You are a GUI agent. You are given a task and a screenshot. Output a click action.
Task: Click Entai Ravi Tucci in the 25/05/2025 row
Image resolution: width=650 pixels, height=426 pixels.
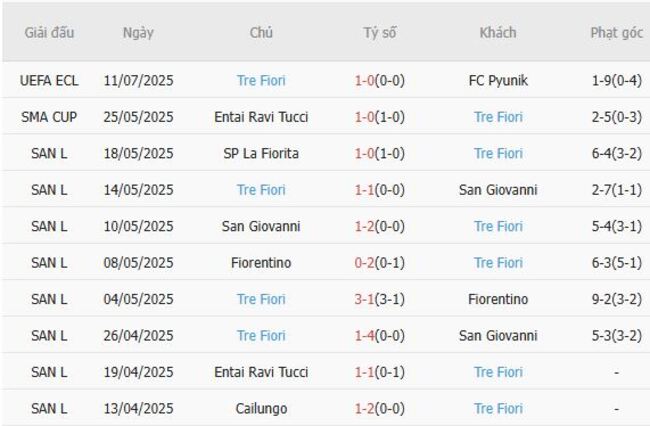(261, 117)
